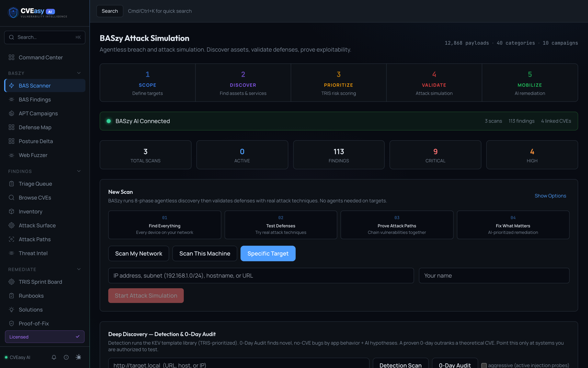The width and height of the screenshot is (588, 368).
Task: Click the BAS Scanner lightning bolt icon
Action: [x=11, y=86]
